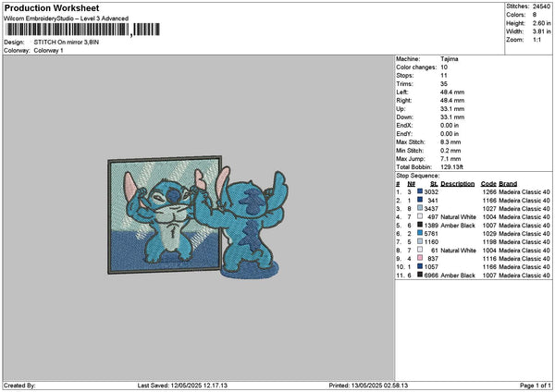Viewport: 555px width, 392px height.
Task: Click the barcode under the worksheet title
Action: coord(82,30)
